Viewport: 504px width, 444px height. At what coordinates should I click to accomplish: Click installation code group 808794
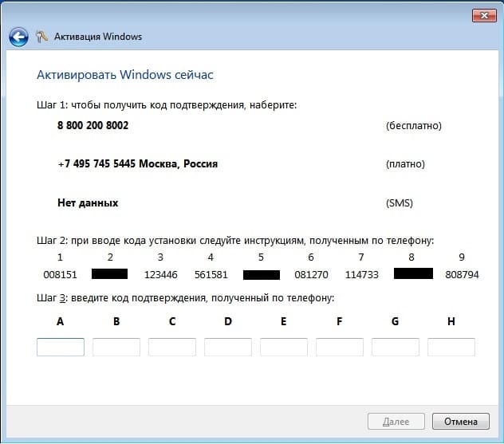click(x=462, y=275)
